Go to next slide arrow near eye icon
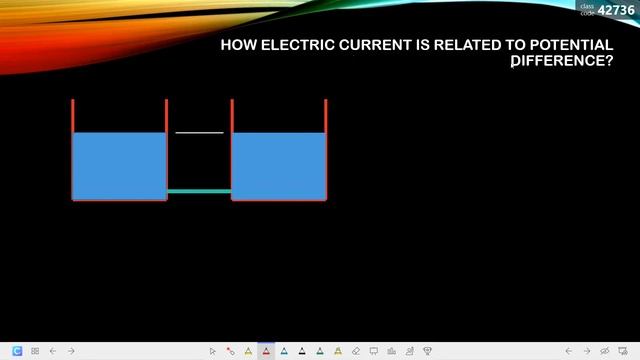Screen dimensions: 640x360 (x=587, y=351)
